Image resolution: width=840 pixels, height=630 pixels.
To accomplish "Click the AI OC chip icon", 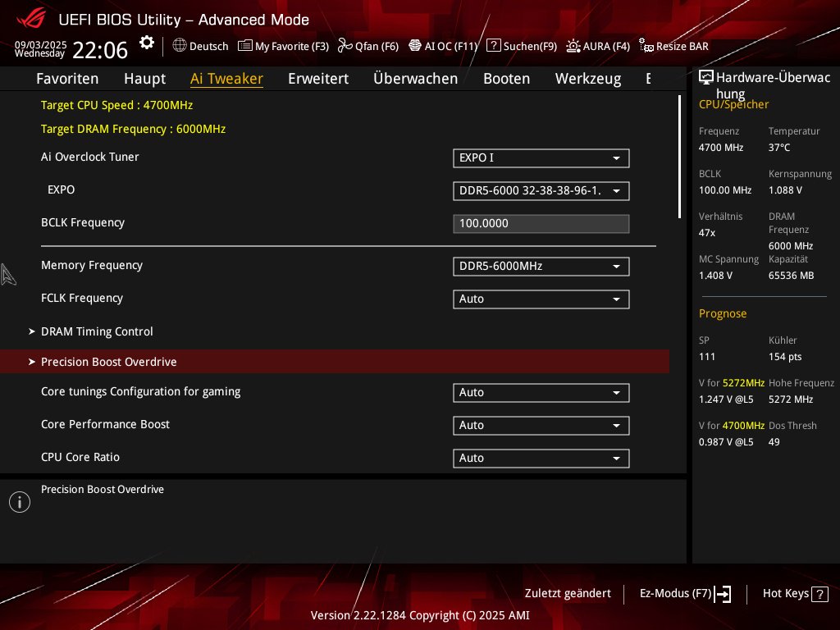I will (x=415, y=46).
